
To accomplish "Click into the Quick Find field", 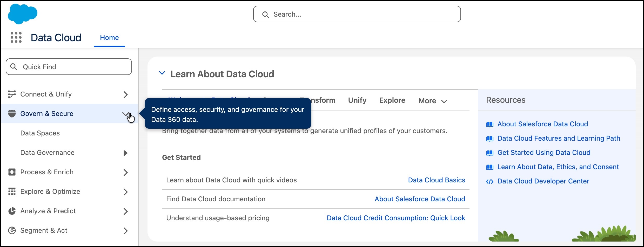I will click(69, 67).
